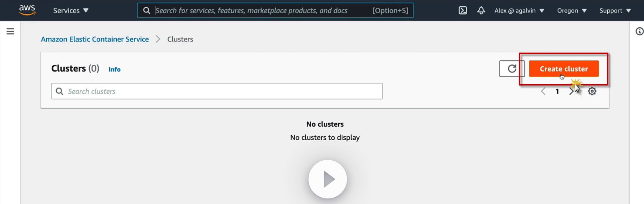Screen dimensions: 644x204
Task: Open the Support dropdown menu
Action: click(x=615, y=10)
